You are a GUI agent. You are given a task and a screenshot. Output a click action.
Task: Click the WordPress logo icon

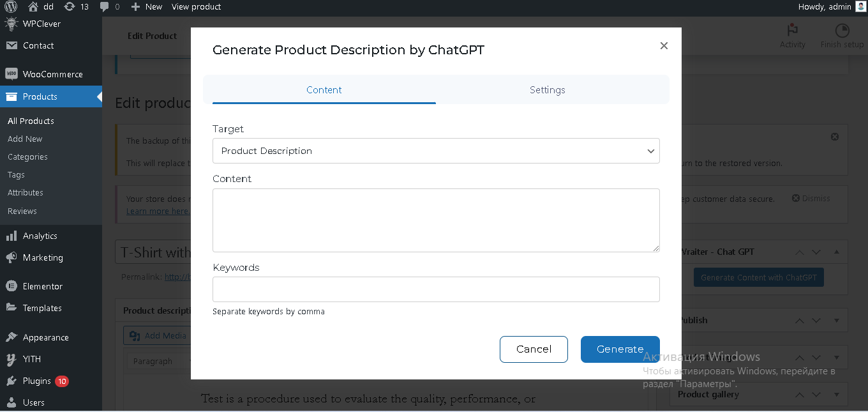click(x=11, y=7)
